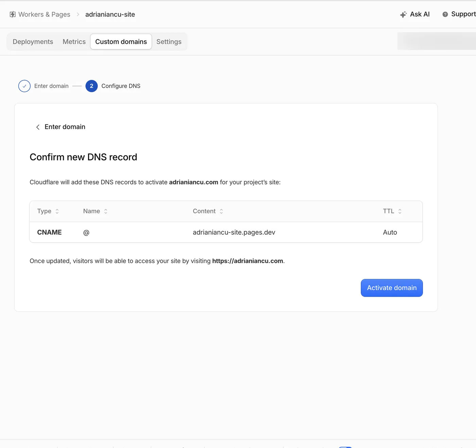Open the Settings tab
476x448 pixels.
169,42
